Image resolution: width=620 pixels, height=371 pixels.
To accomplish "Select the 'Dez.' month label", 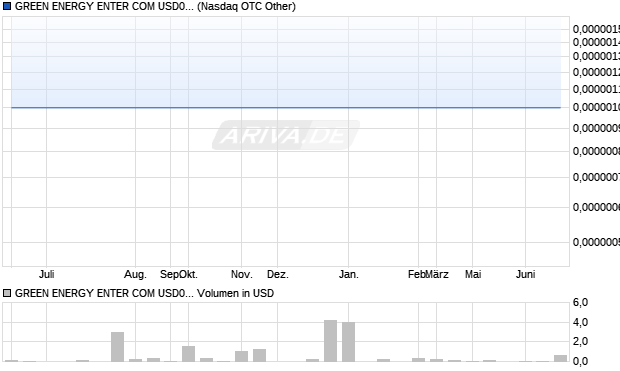I will click(x=278, y=274).
